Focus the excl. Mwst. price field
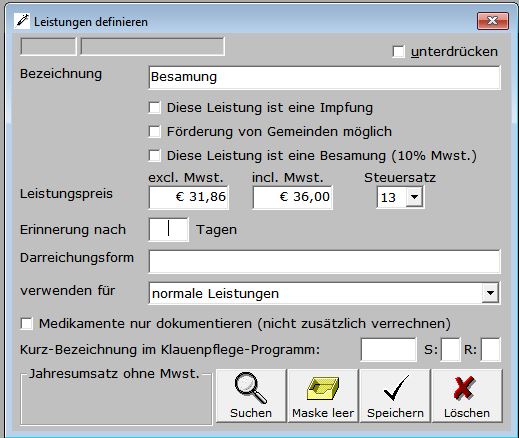This screenshot has width=519, height=438. click(189, 197)
